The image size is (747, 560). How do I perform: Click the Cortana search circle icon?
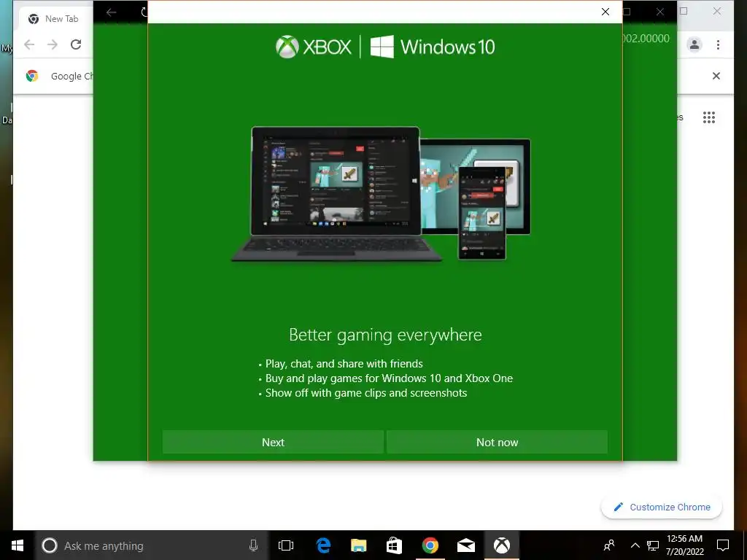pos(50,545)
